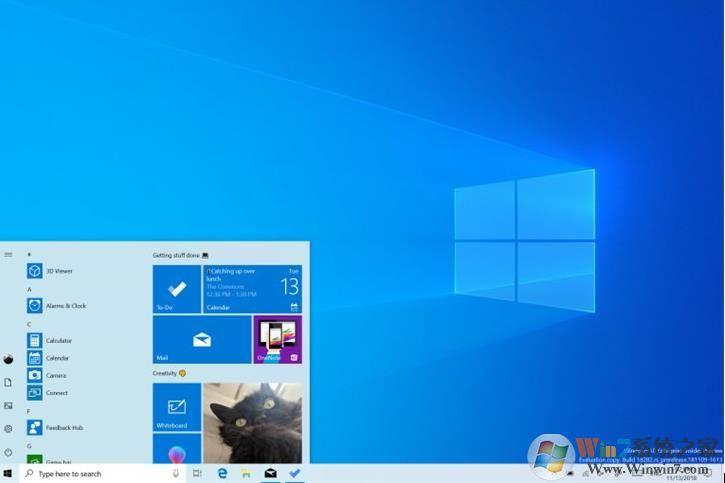725x483 pixels.
Task: Open the Power options menu
Action: click(8, 452)
